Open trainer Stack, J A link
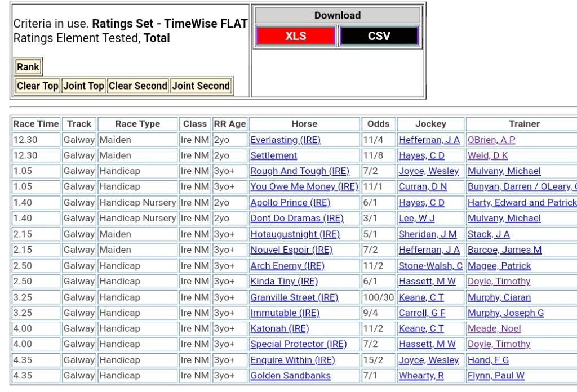Image resolution: width=577 pixels, height=392 pixels. pyautogui.click(x=488, y=234)
